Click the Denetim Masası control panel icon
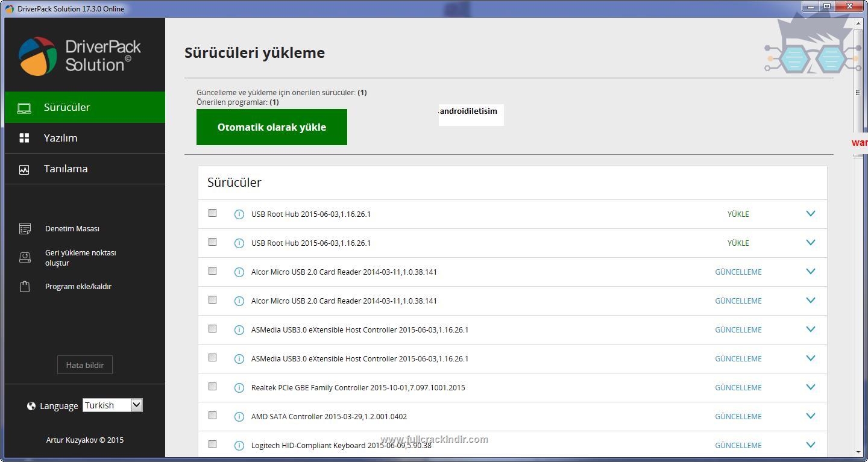Screen dimensions: 868x462 pos(25,229)
